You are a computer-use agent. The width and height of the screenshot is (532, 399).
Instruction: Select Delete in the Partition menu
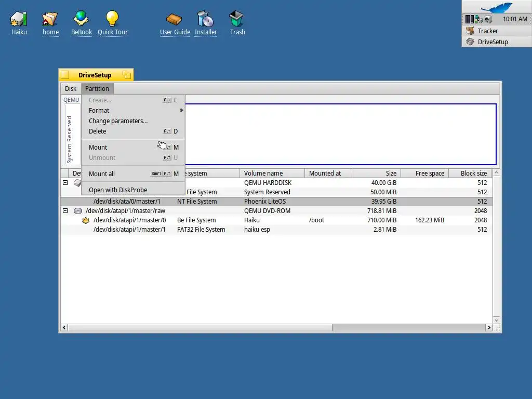pyautogui.click(x=133, y=131)
